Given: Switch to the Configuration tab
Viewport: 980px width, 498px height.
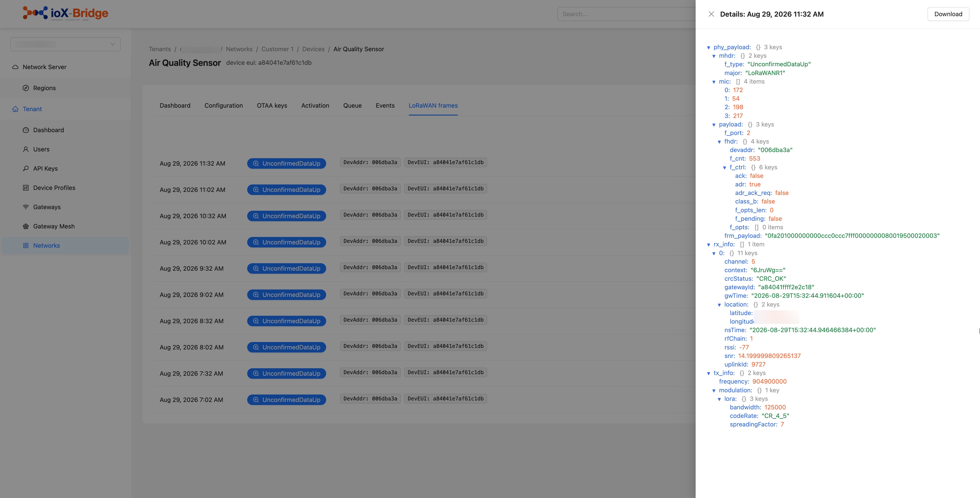Looking at the screenshot, I should tap(224, 106).
